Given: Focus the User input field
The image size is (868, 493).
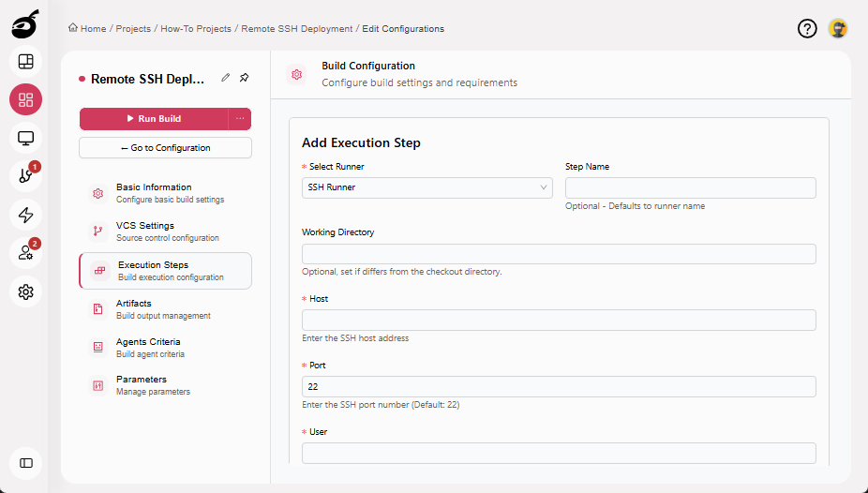Looking at the screenshot, I should tap(559, 453).
